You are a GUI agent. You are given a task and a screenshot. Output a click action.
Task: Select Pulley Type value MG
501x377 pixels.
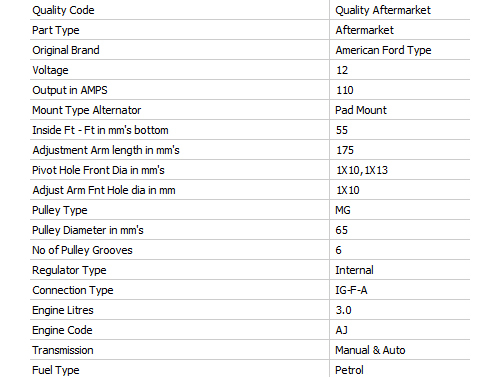(343, 210)
